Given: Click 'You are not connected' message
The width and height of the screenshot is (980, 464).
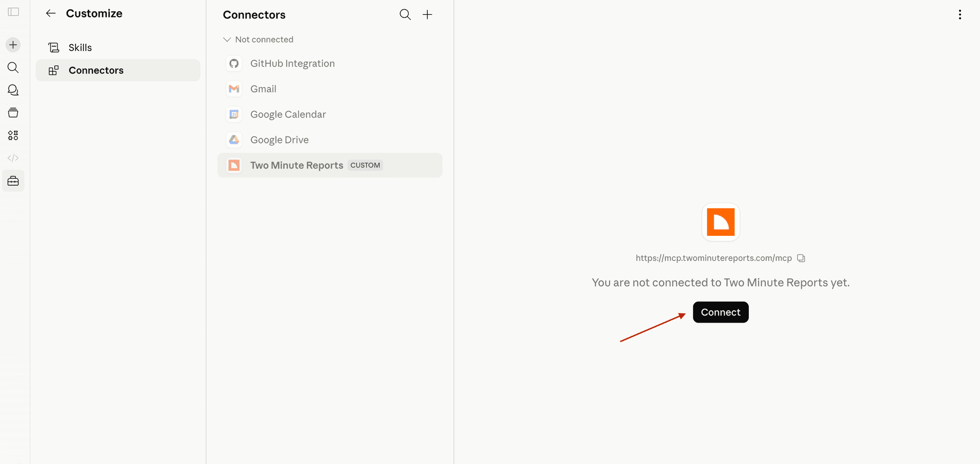Looking at the screenshot, I should [721, 283].
